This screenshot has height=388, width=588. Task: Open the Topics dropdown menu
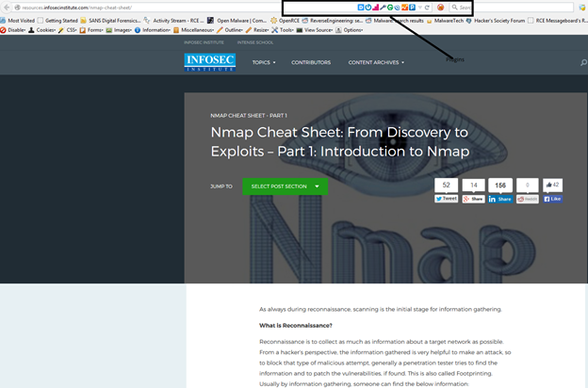tap(264, 63)
